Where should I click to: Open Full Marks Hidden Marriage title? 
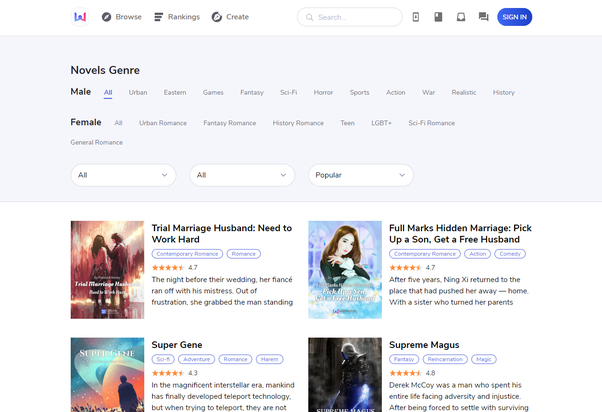(x=460, y=233)
